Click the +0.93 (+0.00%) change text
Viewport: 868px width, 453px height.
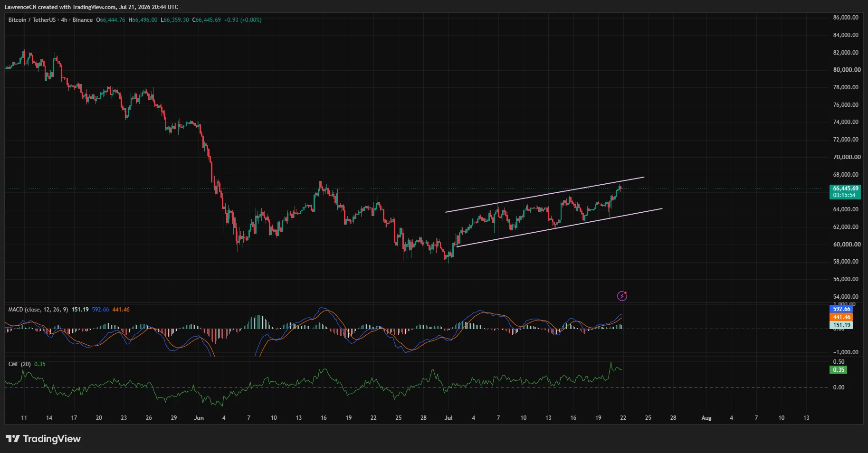(243, 20)
